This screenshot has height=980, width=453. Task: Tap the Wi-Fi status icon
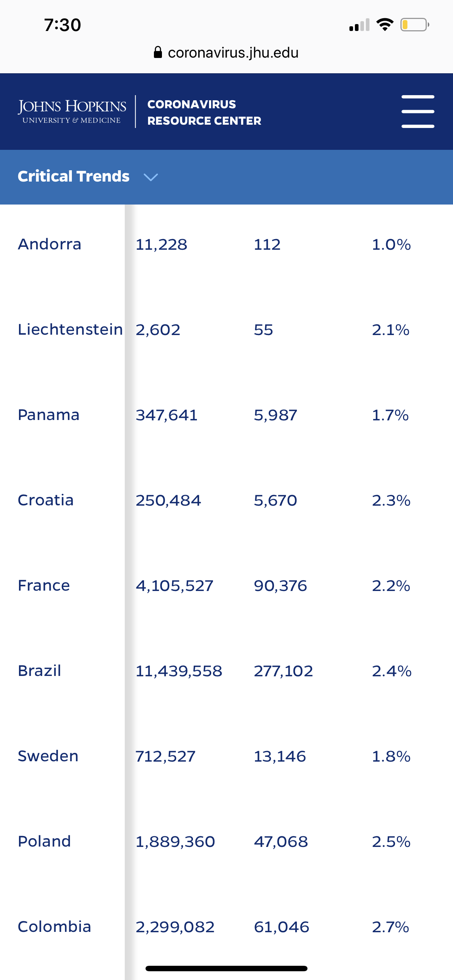[384, 25]
